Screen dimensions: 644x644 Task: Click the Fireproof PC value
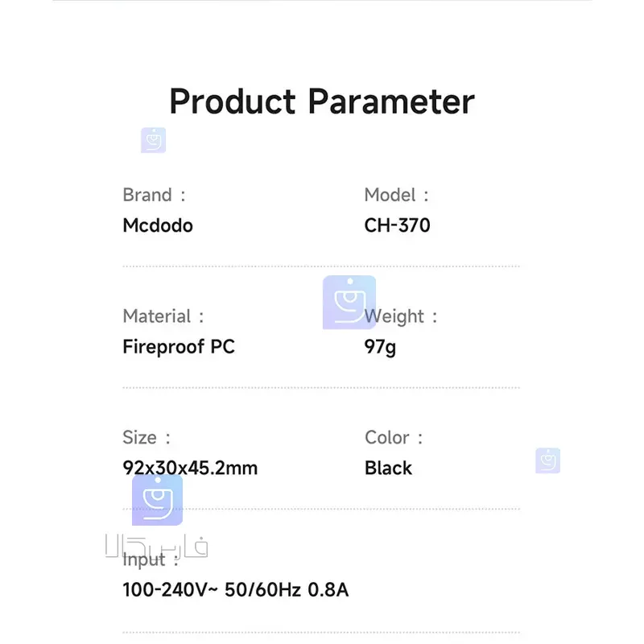179,347
